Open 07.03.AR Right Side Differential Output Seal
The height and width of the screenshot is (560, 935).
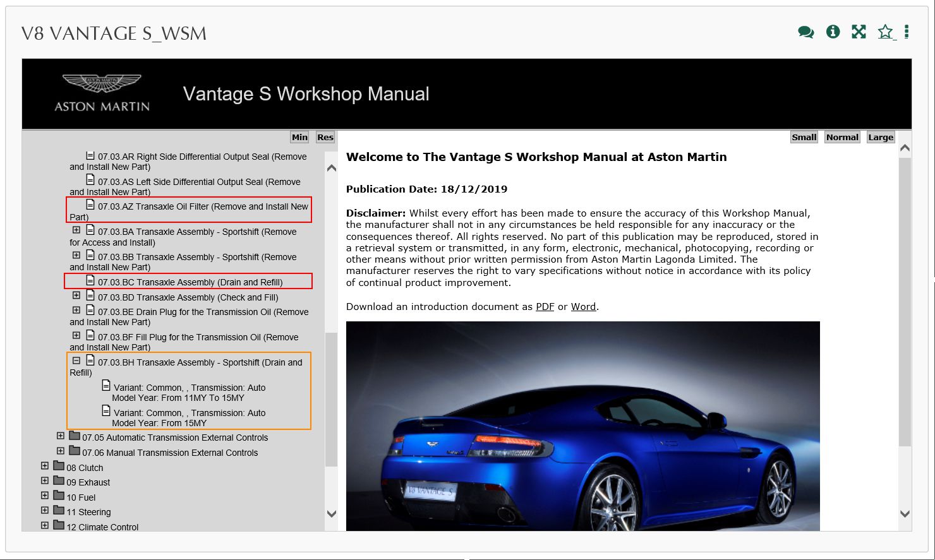(188, 162)
